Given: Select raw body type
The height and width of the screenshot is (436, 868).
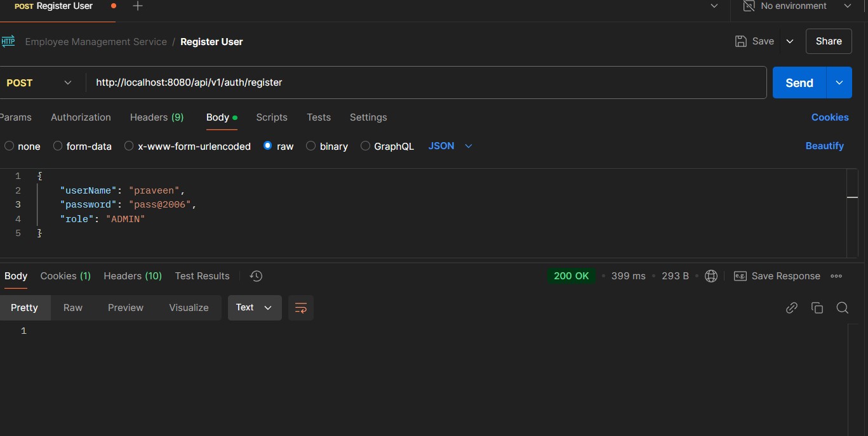Looking at the screenshot, I should pyautogui.click(x=267, y=146).
